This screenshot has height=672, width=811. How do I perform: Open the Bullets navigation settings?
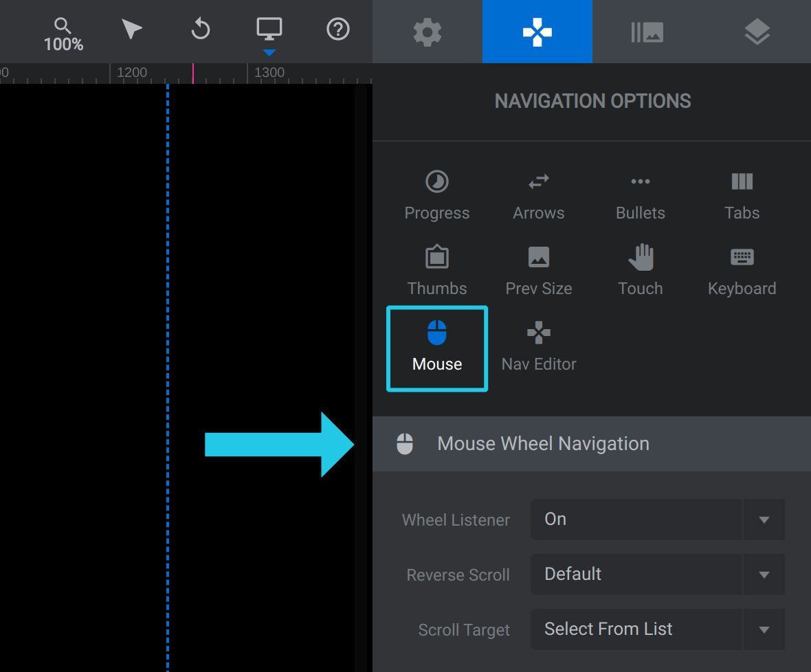[x=641, y=195]
